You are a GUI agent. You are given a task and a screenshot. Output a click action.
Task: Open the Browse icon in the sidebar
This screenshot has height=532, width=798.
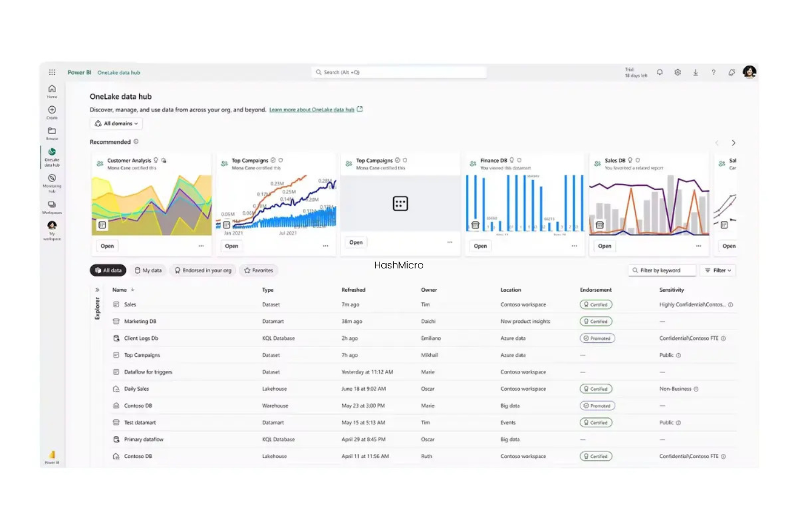[x=52, y=131]
